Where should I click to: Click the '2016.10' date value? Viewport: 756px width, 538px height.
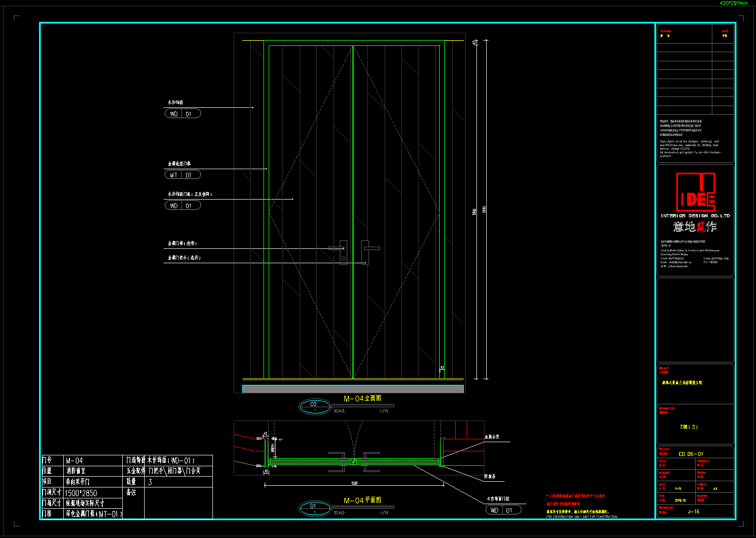pos(681,500)
